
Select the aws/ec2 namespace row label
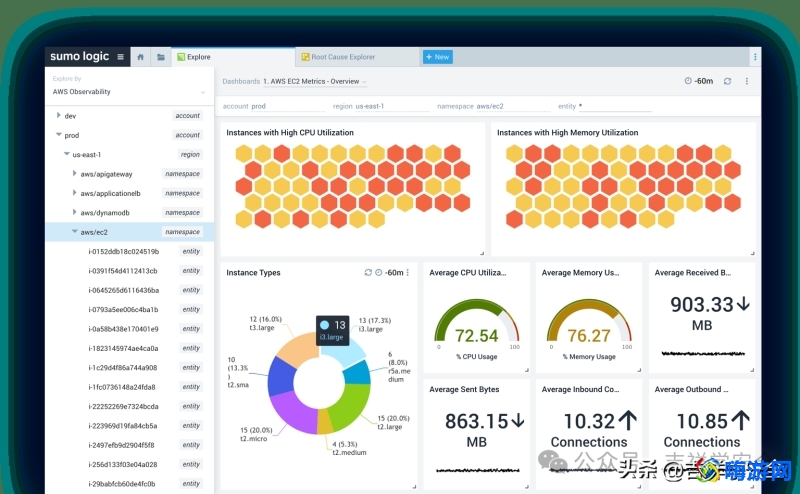[x=94, y=232]
